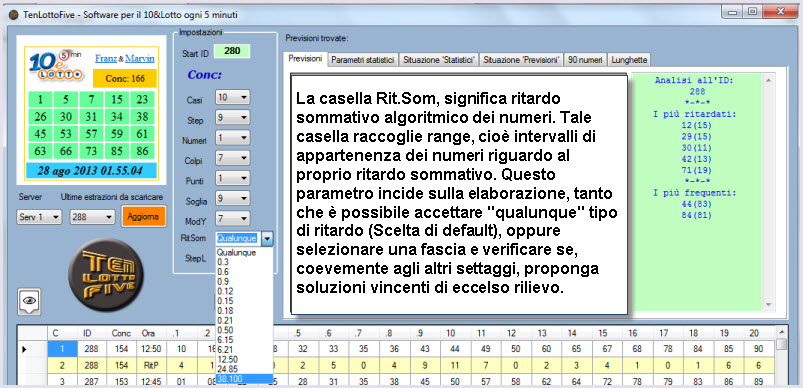
Task: Collapse the RitSom dropdown arrow
Action: coord(268,238)
